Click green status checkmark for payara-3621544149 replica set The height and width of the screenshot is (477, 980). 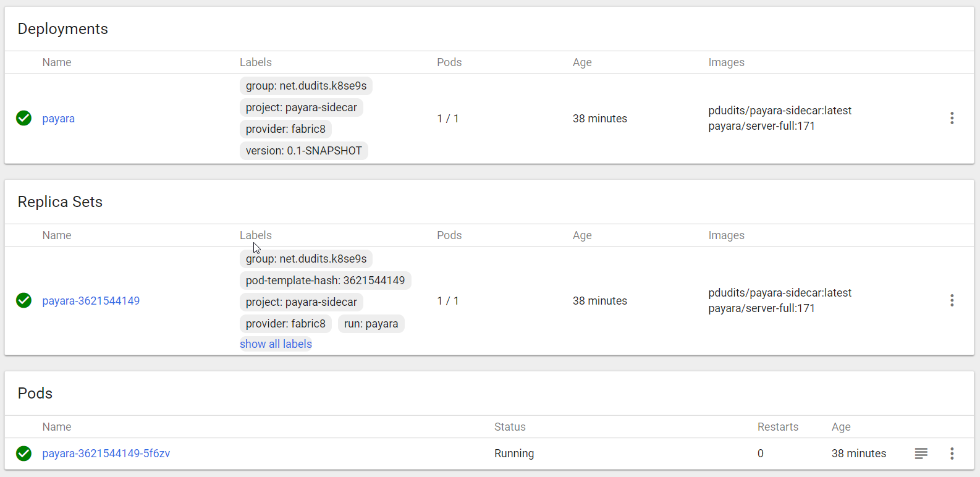[x=24, y=300]
